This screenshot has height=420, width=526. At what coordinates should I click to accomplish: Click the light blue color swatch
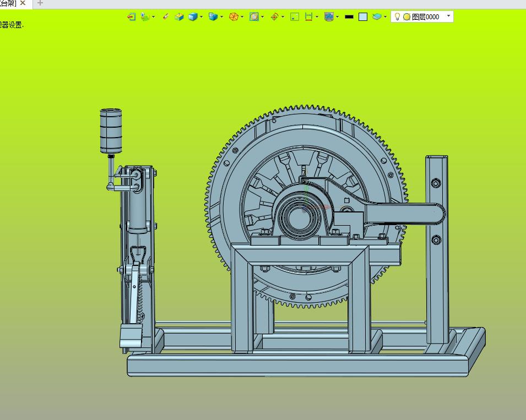click(363, 17)
